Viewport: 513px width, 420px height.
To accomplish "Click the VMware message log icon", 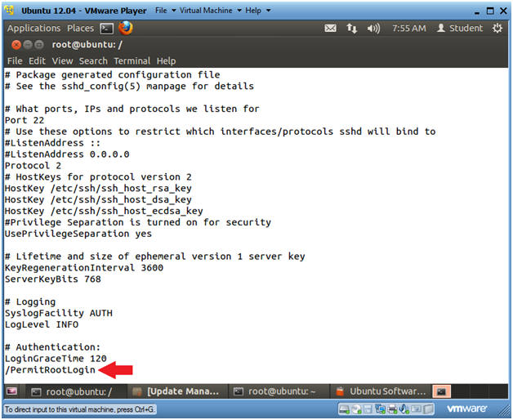I will point(428,409).
